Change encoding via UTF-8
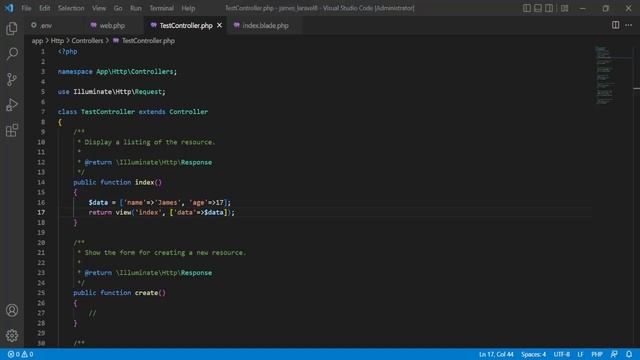Viewport: 640px width, 360px height. click(x=562, y=354)
